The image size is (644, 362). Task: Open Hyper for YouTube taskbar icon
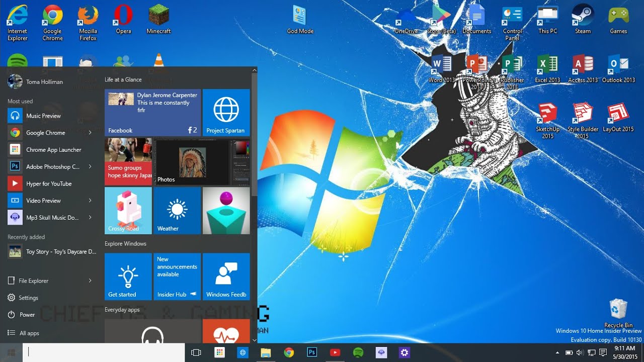point(335,353)
